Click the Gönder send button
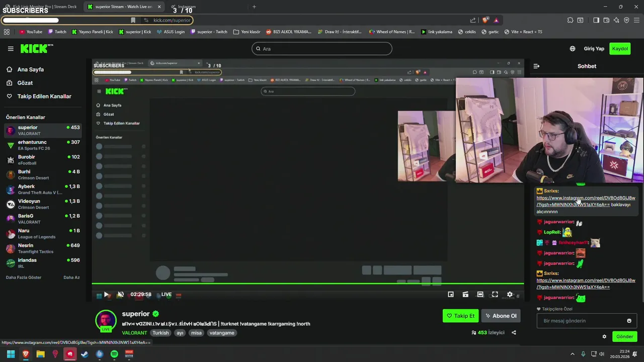Viewport: 644px width, 362px height. 624,337
